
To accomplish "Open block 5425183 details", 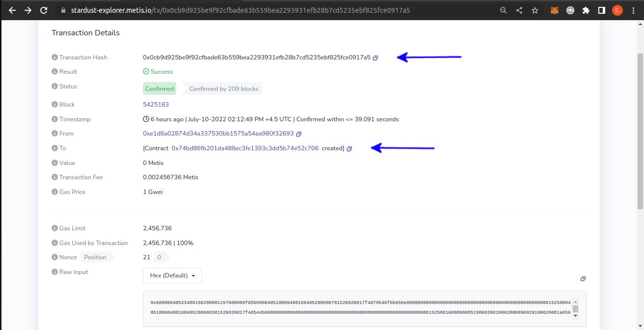I will pos(156,105).
